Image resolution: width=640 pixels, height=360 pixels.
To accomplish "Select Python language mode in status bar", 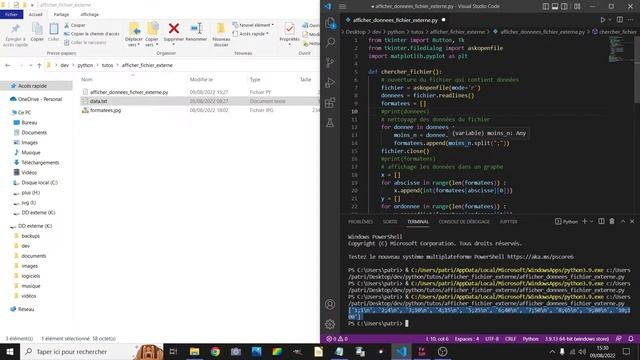I will (x=531, y=339).
